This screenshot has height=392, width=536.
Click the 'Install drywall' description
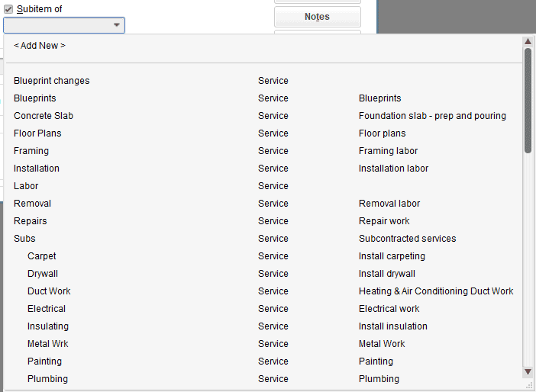[x=387, y=274]
